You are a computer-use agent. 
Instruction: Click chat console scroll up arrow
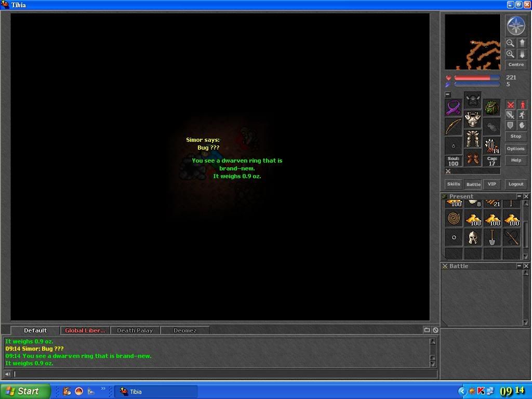tap(433, 341)
